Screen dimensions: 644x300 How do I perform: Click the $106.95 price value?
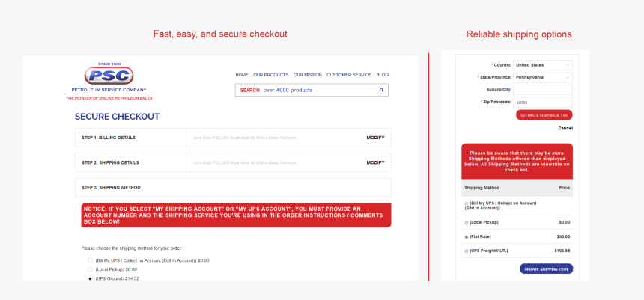pyautogui.click(x=562, y=251)
